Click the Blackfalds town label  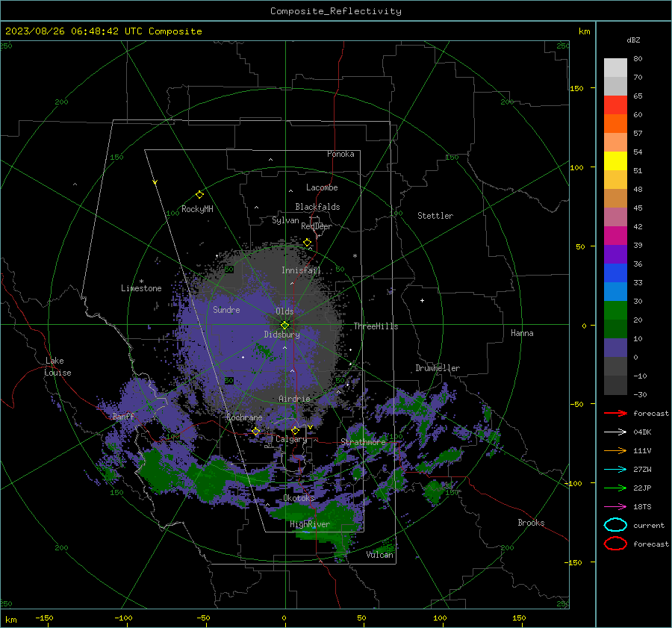click(x=317, y=207)
